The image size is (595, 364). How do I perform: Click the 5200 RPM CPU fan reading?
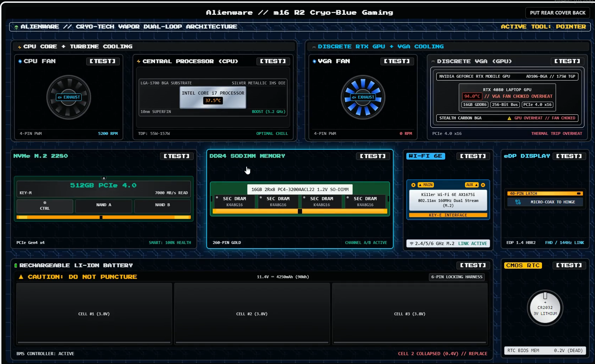tap(108, 133)
